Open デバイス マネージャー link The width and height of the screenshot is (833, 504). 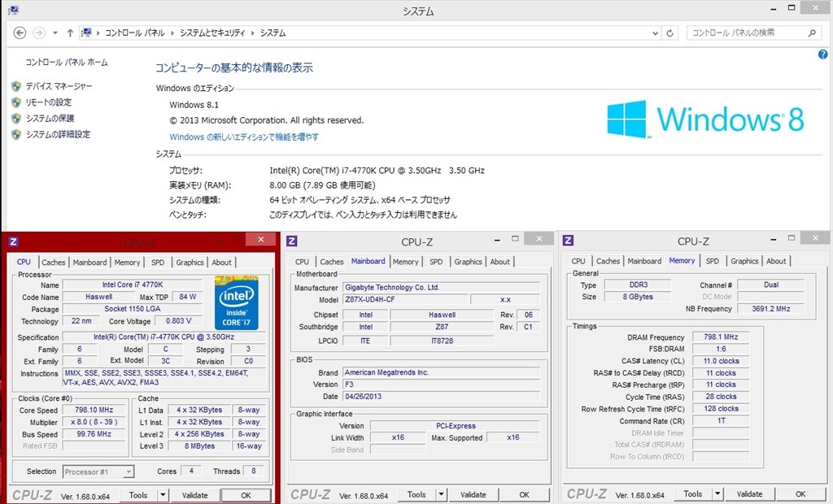59,86
